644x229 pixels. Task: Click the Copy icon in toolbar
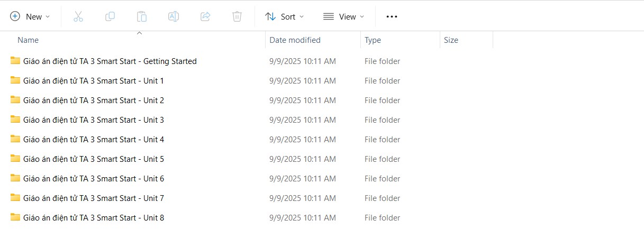(x=110, y=16)
